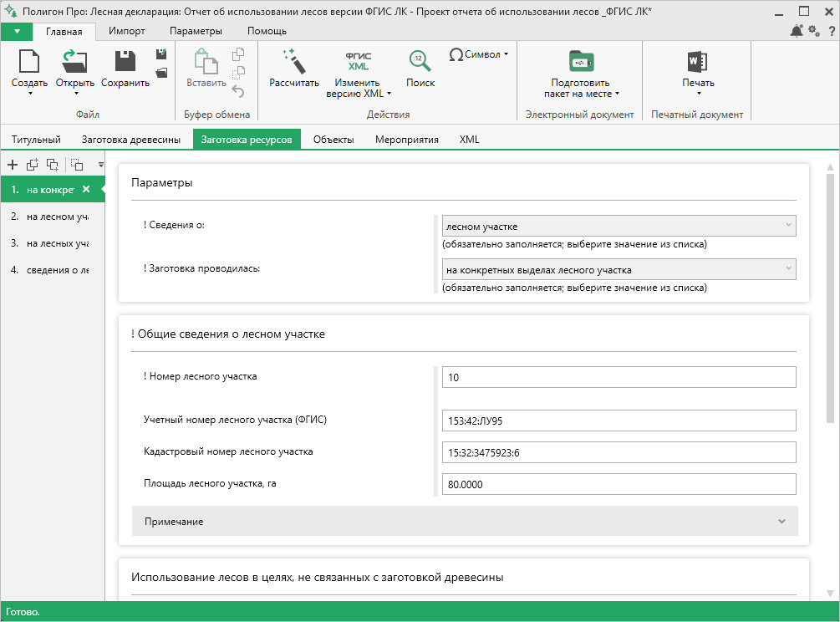Click the add copy below icon
The width and height of the screenshot is (840, 622).
coord(53,165)
